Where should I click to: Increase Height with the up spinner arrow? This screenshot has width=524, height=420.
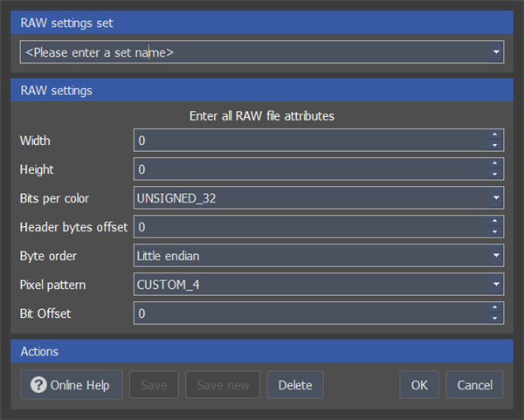coord(494,163)
